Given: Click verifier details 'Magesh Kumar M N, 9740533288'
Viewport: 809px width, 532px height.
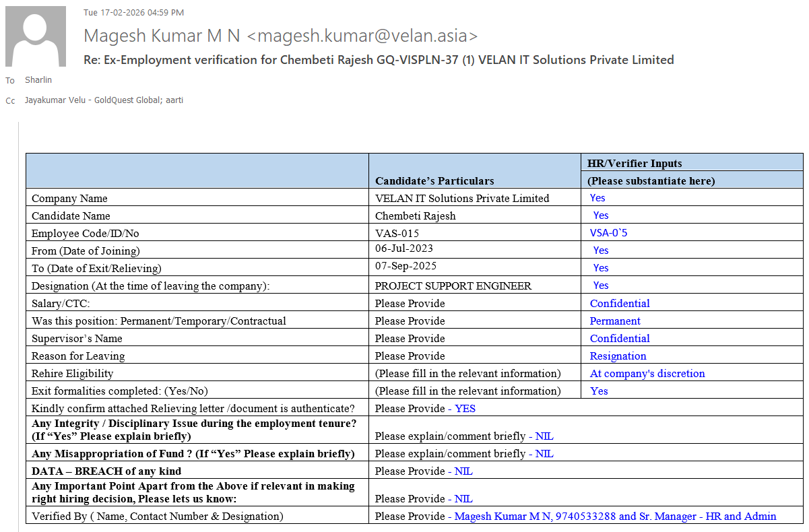Looking at the screenshot, I should (536, 516).
